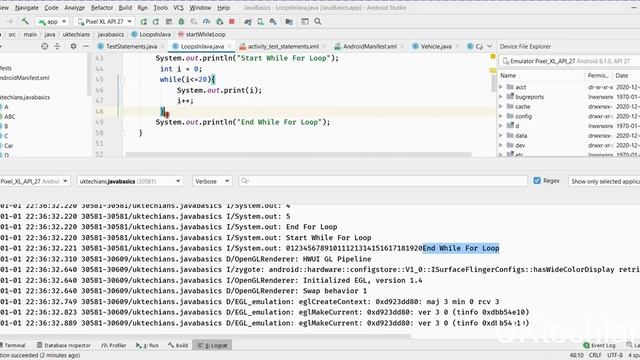Image resolution: width=640 pixels, height=360 pixels.
Task: Click the Project Structure folder icon
Action: coord(289,21)
